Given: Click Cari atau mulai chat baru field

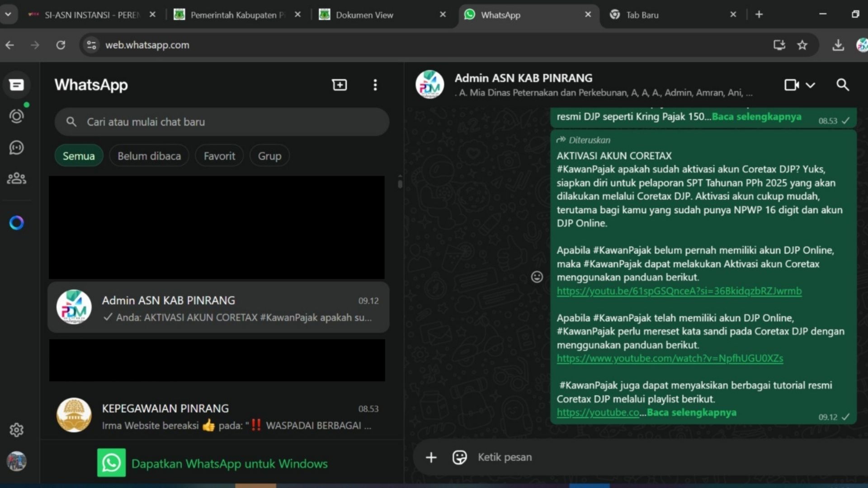Looking at the screenshot, I should [222, 122].
